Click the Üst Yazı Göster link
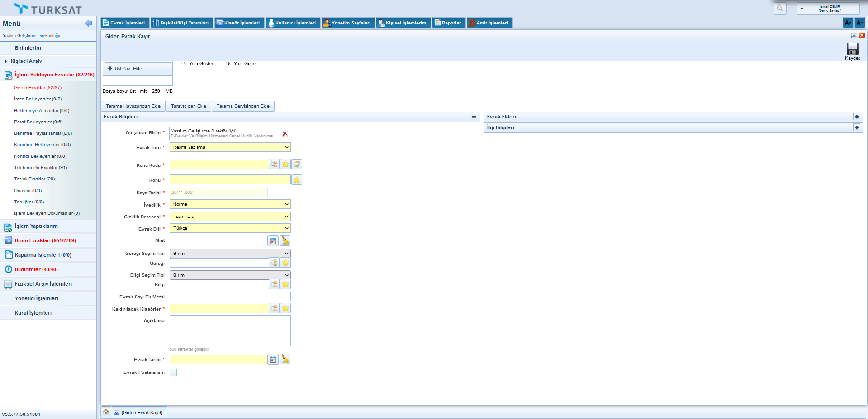 [x=197, y=64]
